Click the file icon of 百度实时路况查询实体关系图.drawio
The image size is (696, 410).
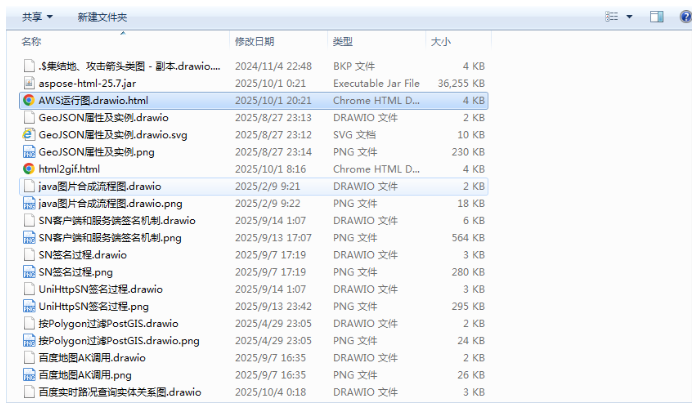pos(29,392)
